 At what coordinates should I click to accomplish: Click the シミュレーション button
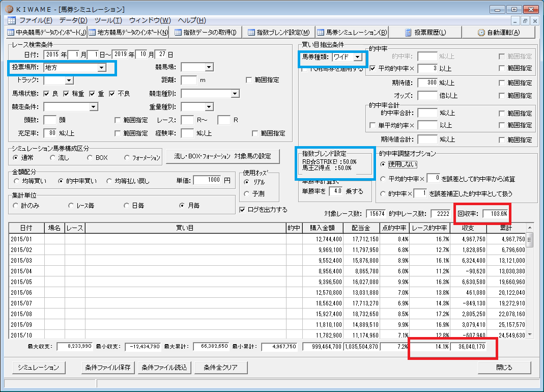pos(39,368)
